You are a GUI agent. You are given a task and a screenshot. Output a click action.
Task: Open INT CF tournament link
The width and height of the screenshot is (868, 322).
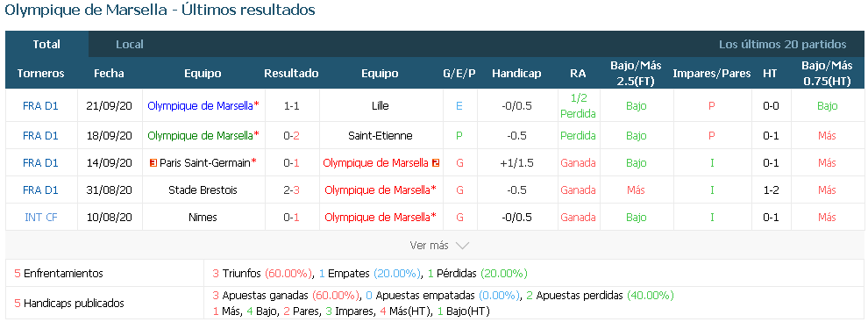point(41,218)
